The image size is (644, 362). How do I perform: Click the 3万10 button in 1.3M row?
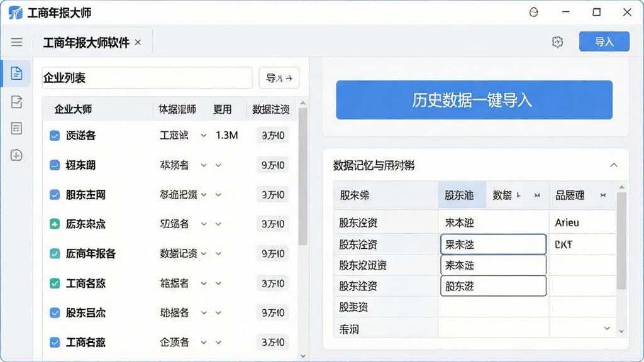click(x=273, y=136)
